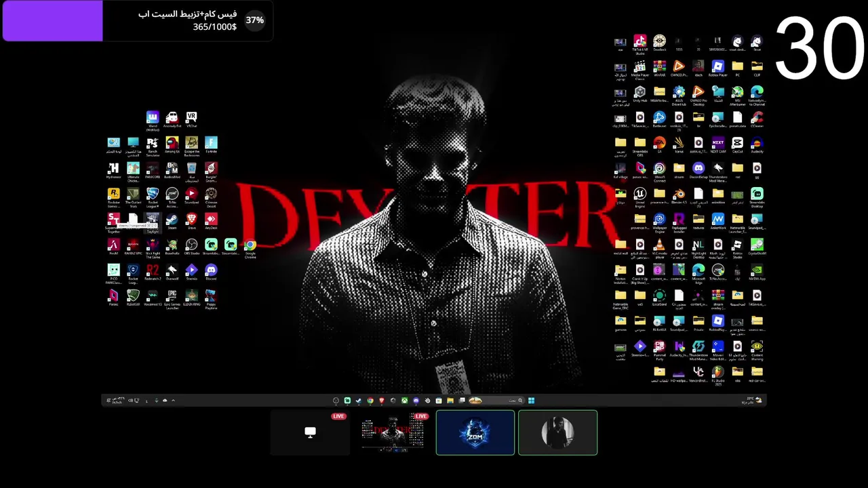Open the CCleaner shortcut

tap(757, 120)
